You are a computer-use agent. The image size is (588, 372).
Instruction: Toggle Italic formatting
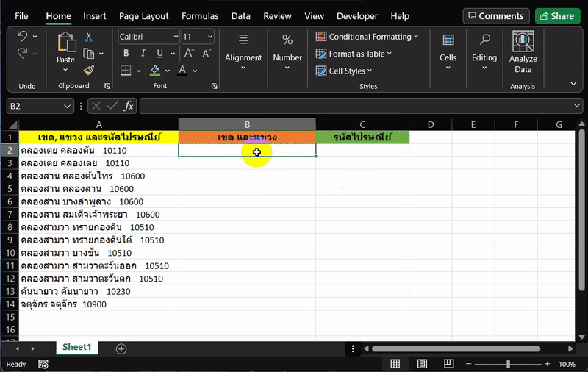144,53
